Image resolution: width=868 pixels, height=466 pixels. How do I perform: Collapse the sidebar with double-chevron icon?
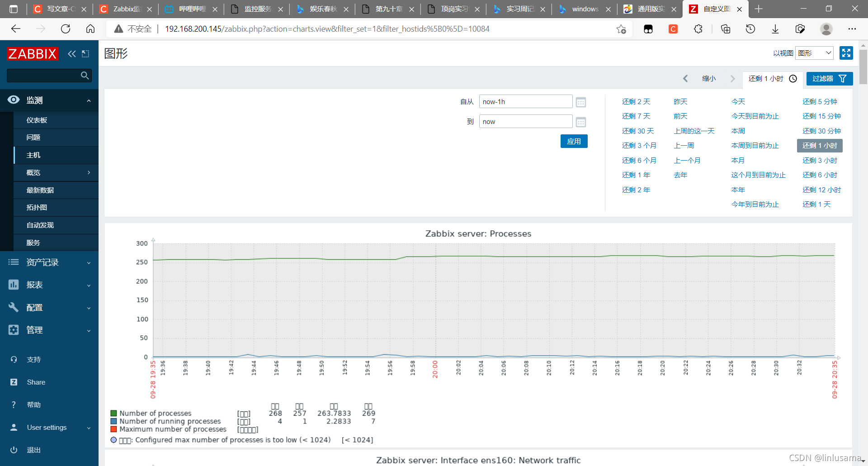71,54
